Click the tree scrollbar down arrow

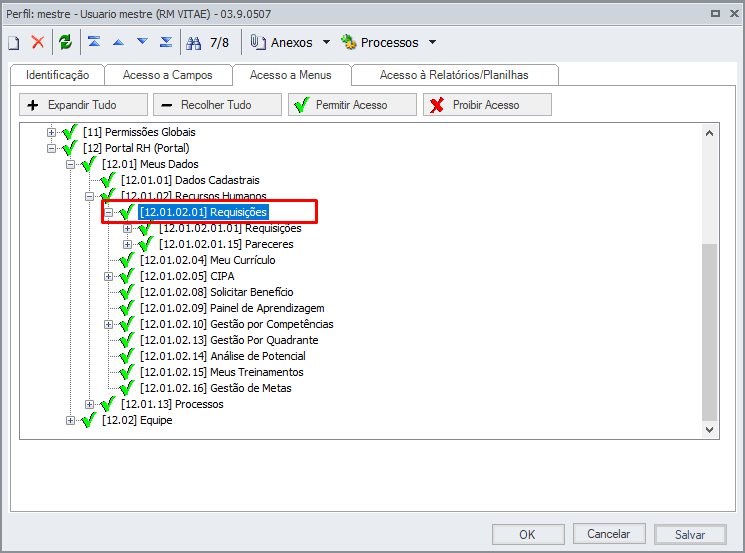[x=709, y=429]
